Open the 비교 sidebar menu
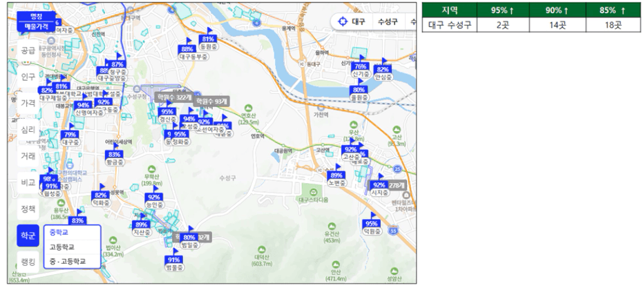The height and width of the screenshot is (288, 644). coord(28,182)
